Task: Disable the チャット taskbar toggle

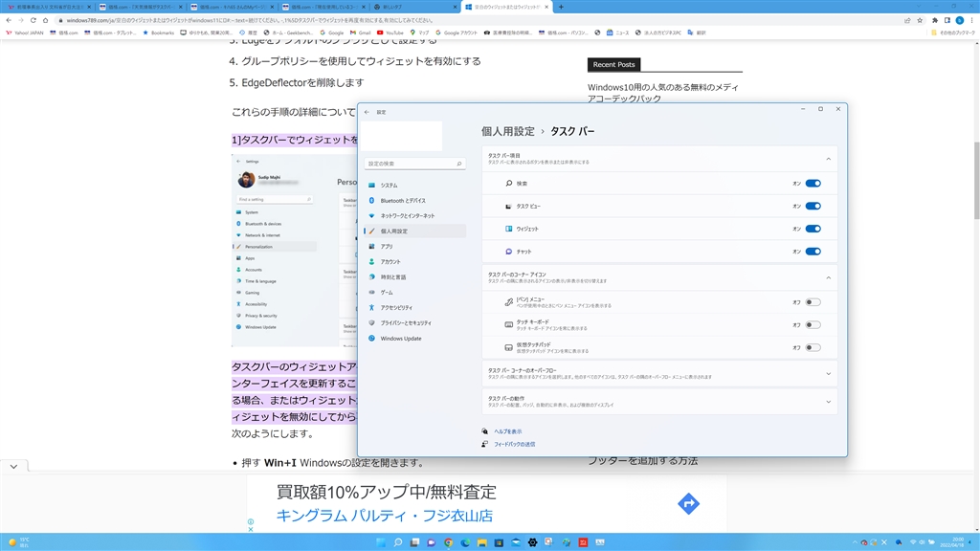Action: pos(813,252)
